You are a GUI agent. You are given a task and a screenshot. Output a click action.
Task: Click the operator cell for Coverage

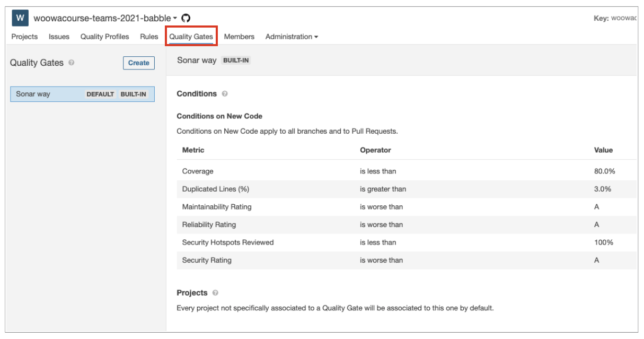[378, 171]
